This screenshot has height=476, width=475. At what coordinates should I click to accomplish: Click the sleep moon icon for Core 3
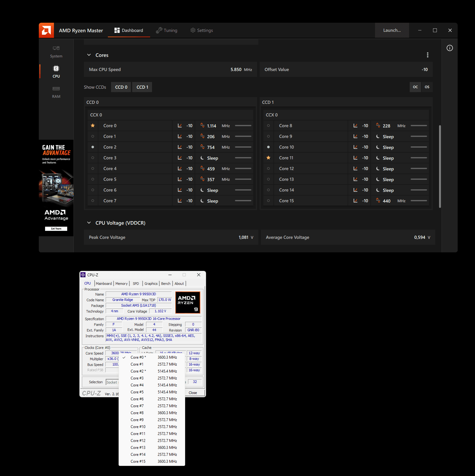[202, 158]
